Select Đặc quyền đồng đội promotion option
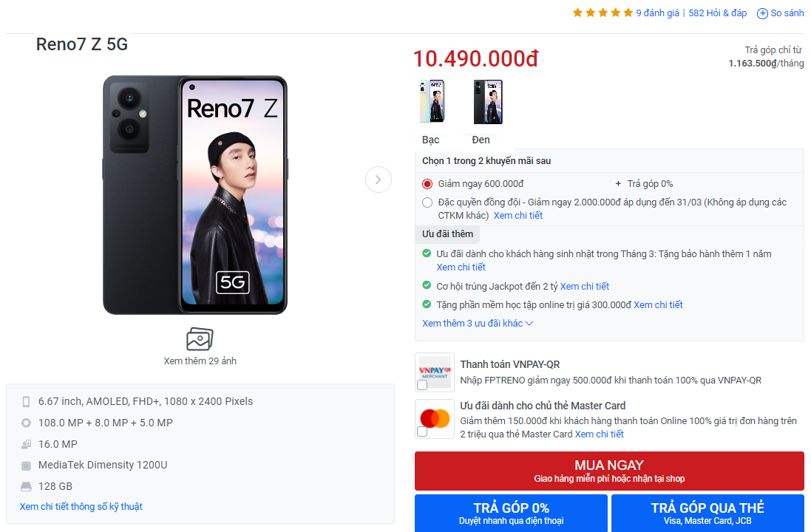This screenshot has width=811, height=532. pos(427,202)
